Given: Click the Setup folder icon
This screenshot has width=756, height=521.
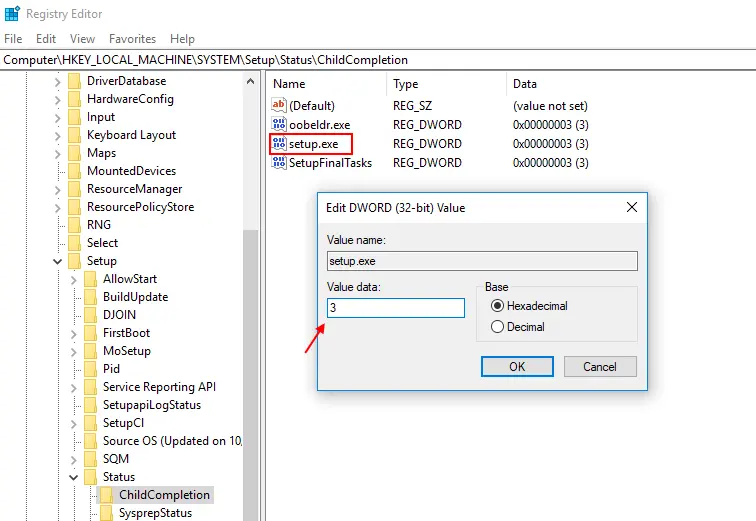Looking at the screenshot, I should tap(74, 261).
